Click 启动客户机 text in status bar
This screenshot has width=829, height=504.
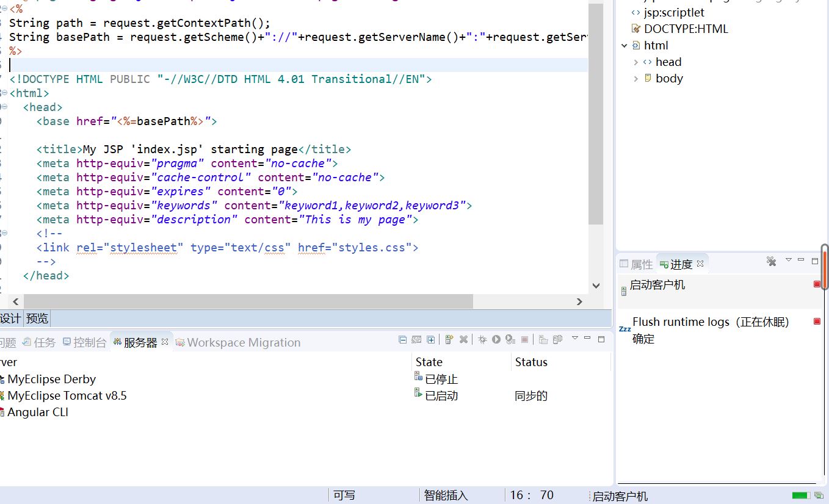(620, 496)
